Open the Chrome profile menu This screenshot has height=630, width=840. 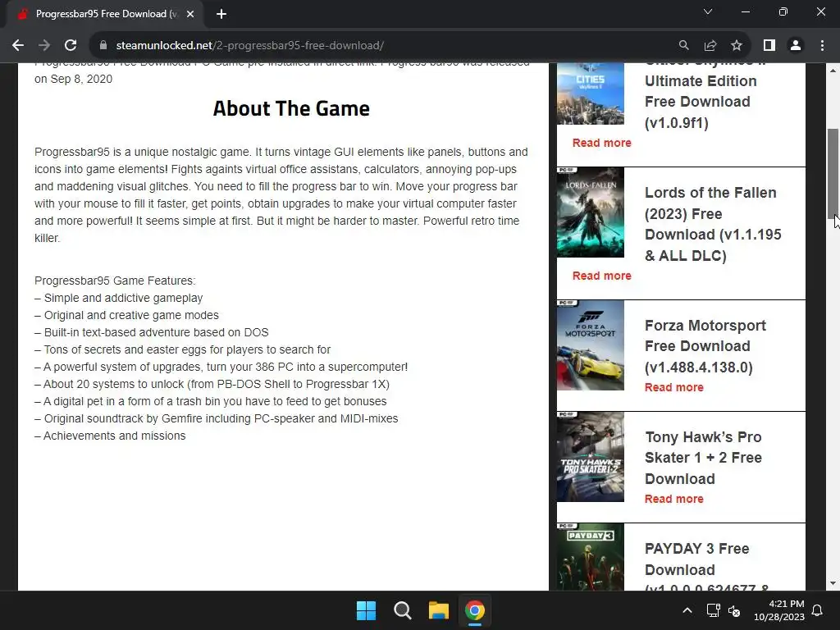796,46
